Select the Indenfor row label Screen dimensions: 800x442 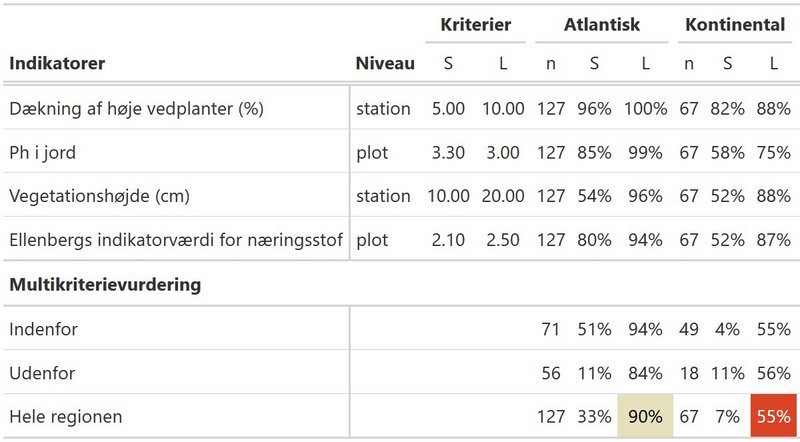[43, 329]
